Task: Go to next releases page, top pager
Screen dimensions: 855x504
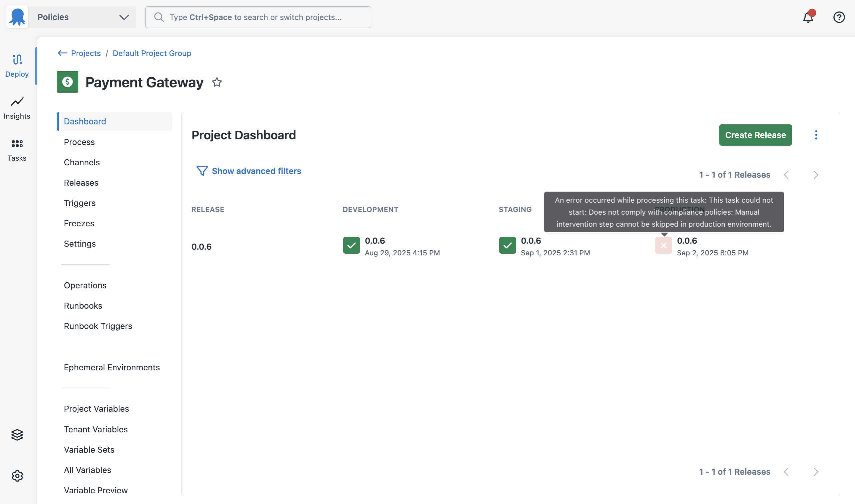Action: (x=816, y=175)
